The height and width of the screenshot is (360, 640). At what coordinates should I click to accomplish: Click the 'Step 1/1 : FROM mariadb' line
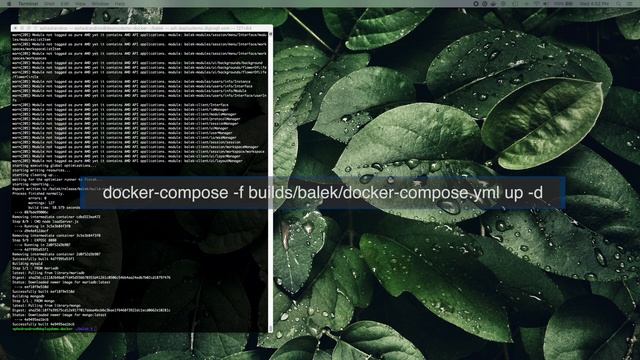36,268
